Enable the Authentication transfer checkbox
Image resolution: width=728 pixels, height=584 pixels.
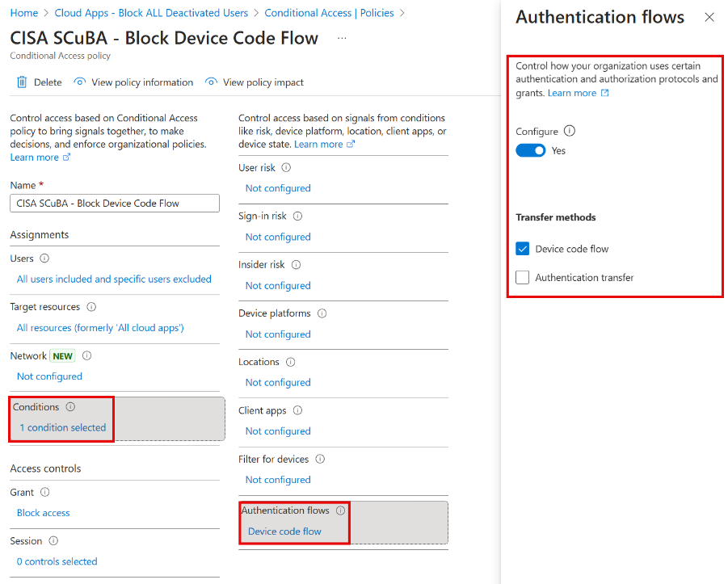[523, 277]
